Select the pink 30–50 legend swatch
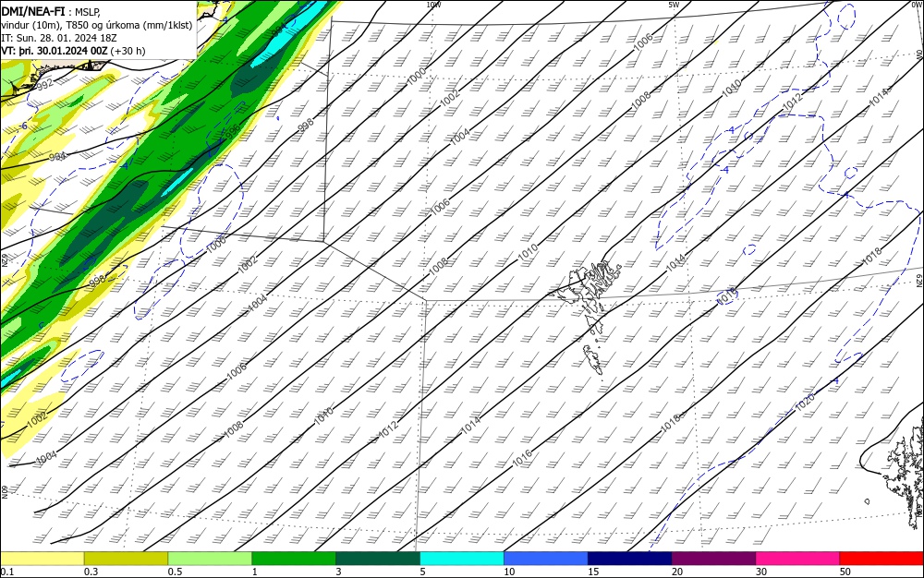The image size is (924, 578). [x=798, y=559]
